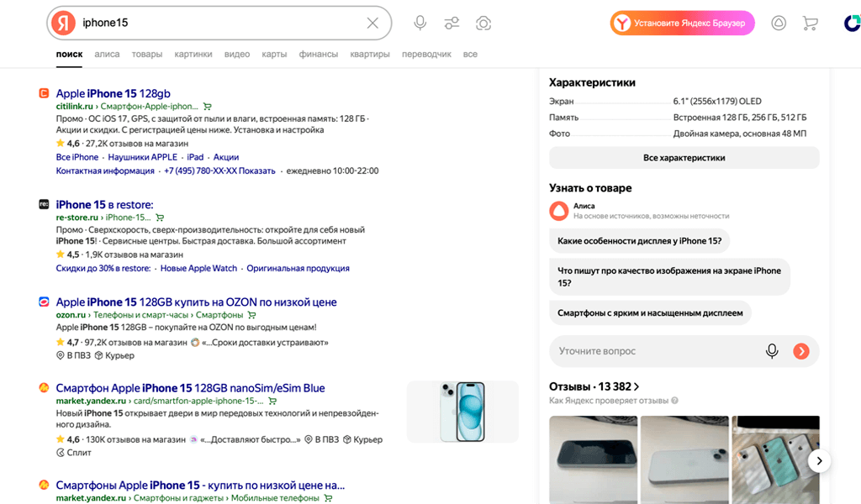Start voice search with top microphone icon

[420, 23]
